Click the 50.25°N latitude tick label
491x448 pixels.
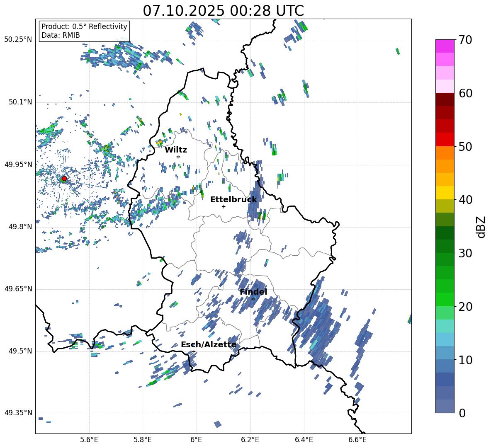(x=18, y=40)
